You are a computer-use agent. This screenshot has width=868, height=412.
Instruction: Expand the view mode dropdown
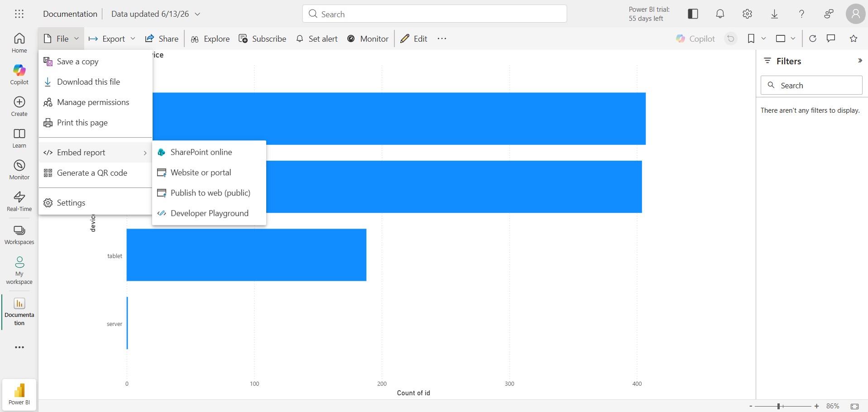(793, 38)
